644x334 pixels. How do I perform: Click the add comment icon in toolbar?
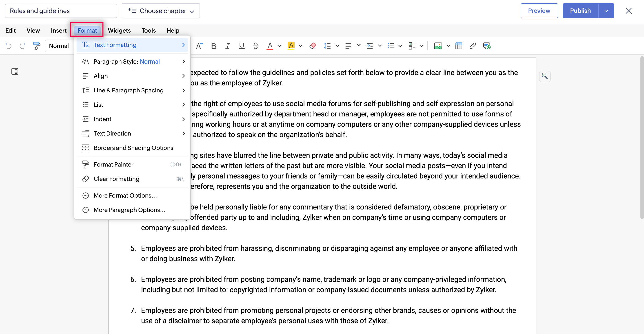click(487, 46)
